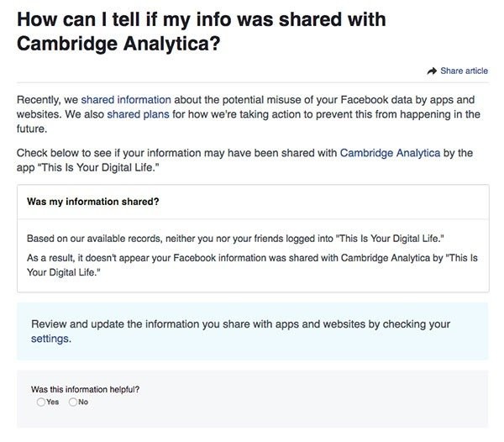Click the 'As a result, it doesn't appear' paragraph

[252, 265]
